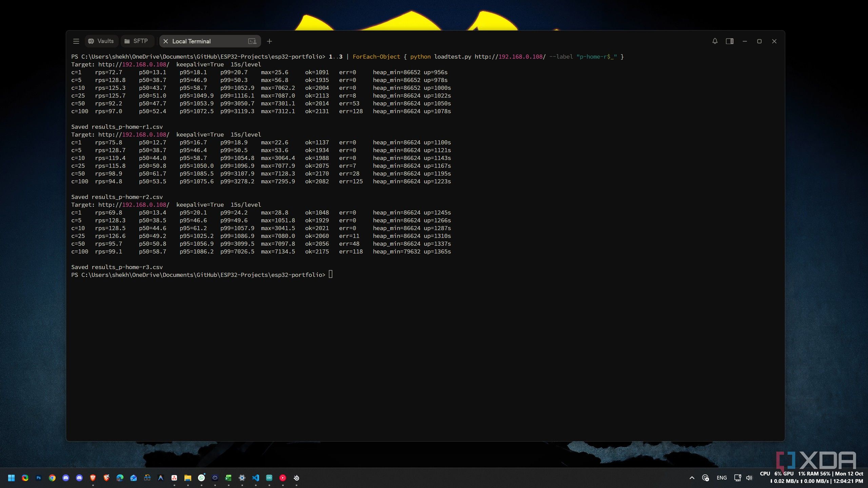Open the Arduino IDE taskbar icon
868x488 pixels.
269,478
